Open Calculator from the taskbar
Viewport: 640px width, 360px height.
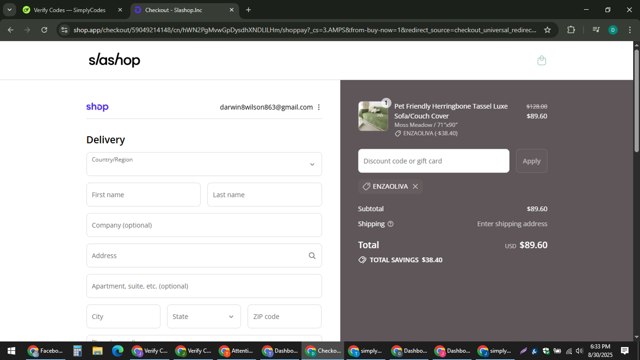tap(77, 351)
